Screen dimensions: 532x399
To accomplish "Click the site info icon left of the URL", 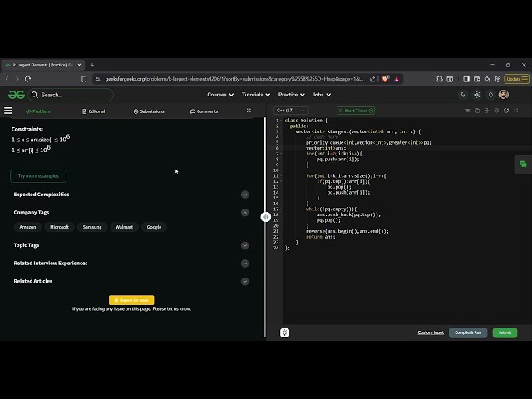I will [x=98, y=79].
